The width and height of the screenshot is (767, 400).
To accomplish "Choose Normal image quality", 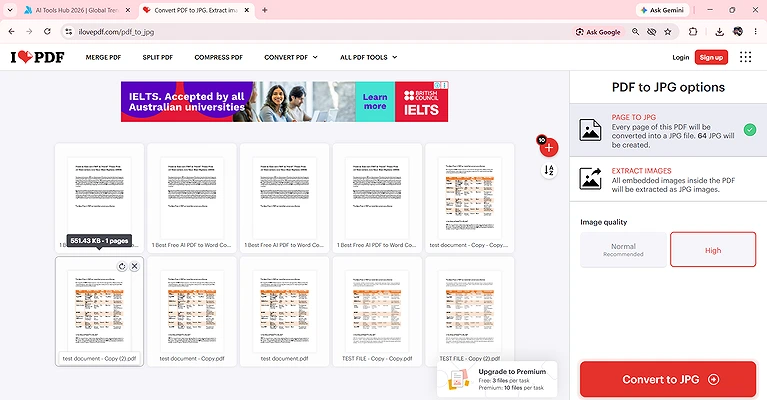I will pos(623,249).
